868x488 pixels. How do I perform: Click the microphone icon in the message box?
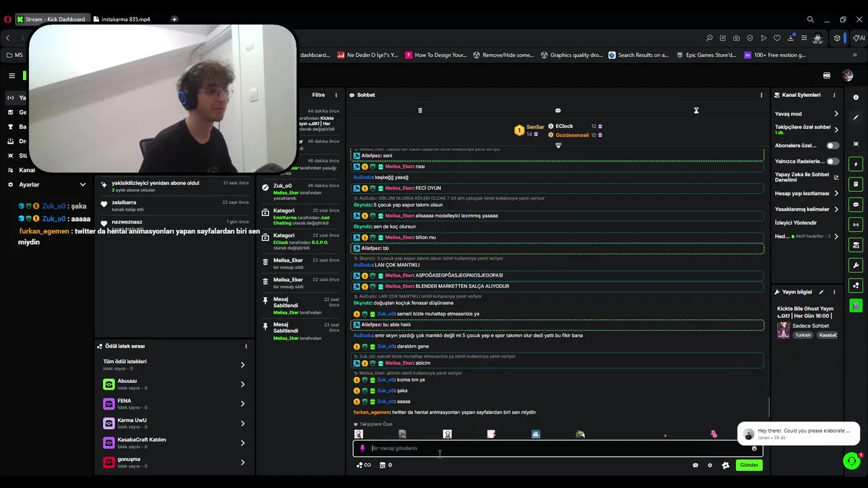(362, 448)
